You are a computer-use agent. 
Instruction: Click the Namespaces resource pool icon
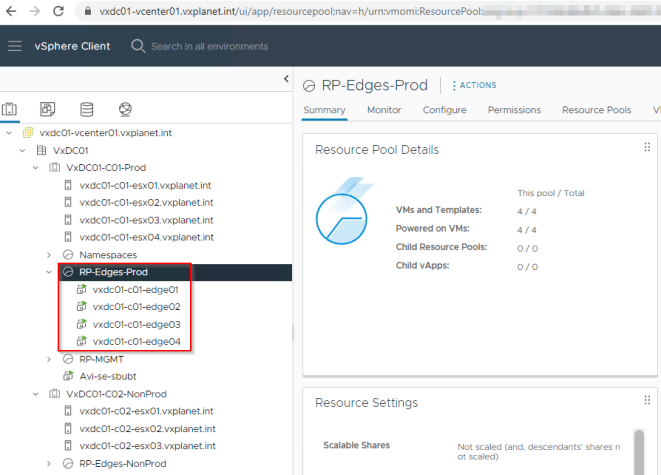[x=68, y=255]
